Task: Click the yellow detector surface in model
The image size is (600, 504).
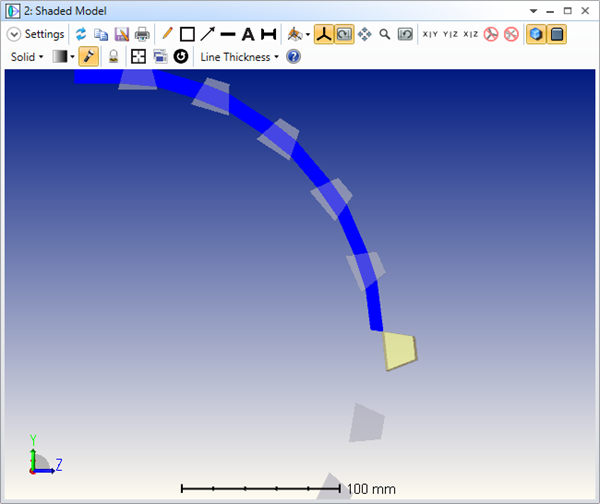Action: click(400, 350)
